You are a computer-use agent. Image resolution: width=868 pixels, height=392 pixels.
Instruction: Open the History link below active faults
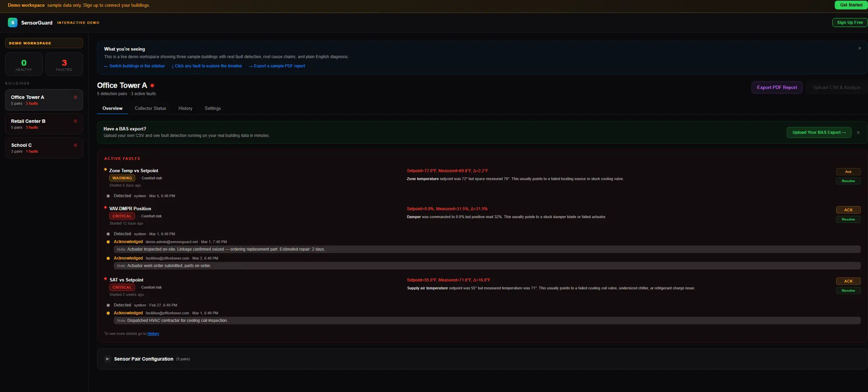coord(153,334)
